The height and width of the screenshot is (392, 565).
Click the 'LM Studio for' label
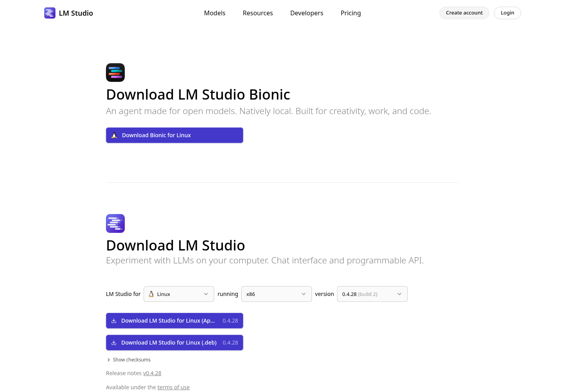coord(123,294)
